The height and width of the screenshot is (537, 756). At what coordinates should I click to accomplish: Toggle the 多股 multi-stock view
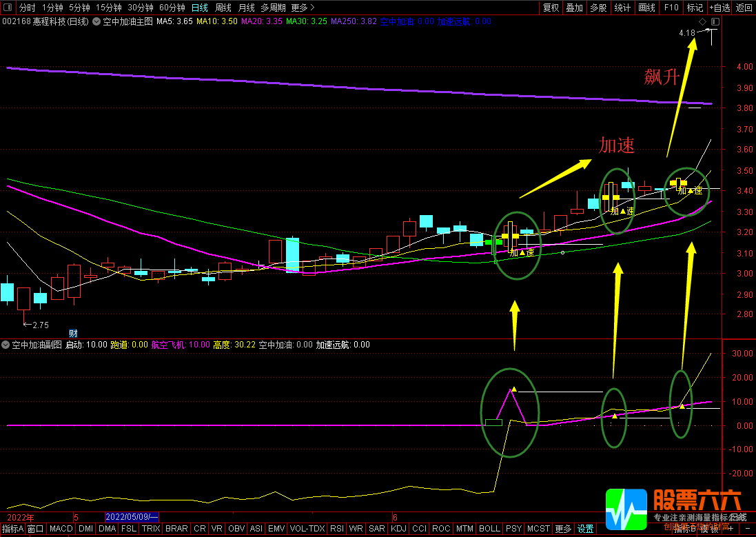pyautogui.click(x=597, y=8)
